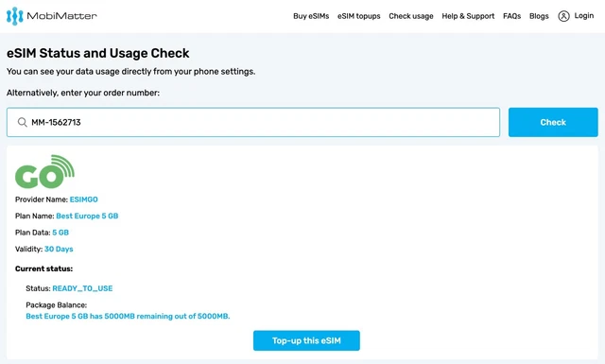Click the blue Check button
Screen dimensions: 605x364
coord(553,122)
